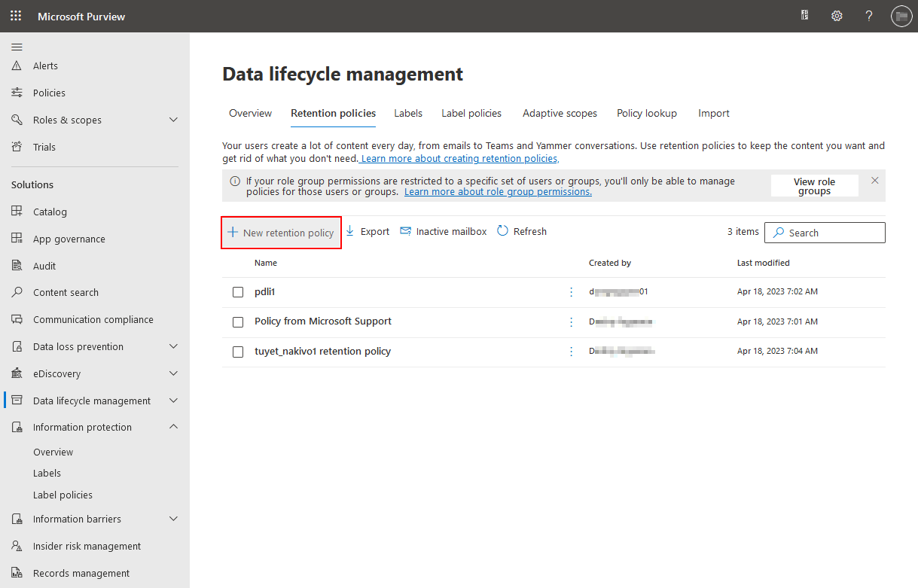Click the Data loss prevention icon
Screen dimensions: 918x588
click(17, 346)
